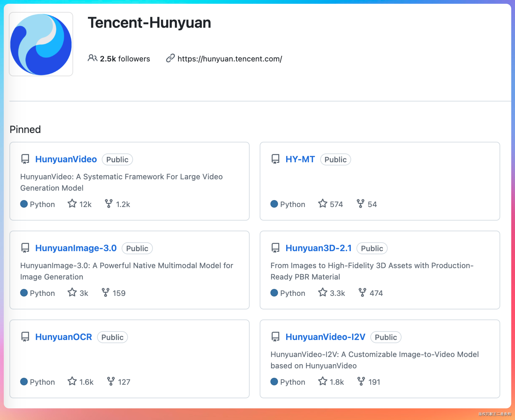Click the HunyuanOCR fork icon showing 127

[x=111, y=381]
